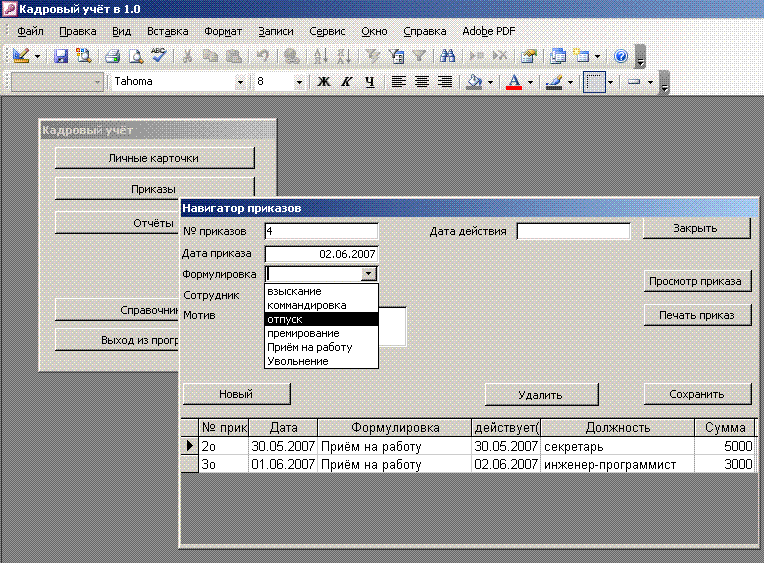Apply fill color paint bucket

coord(474,81)
